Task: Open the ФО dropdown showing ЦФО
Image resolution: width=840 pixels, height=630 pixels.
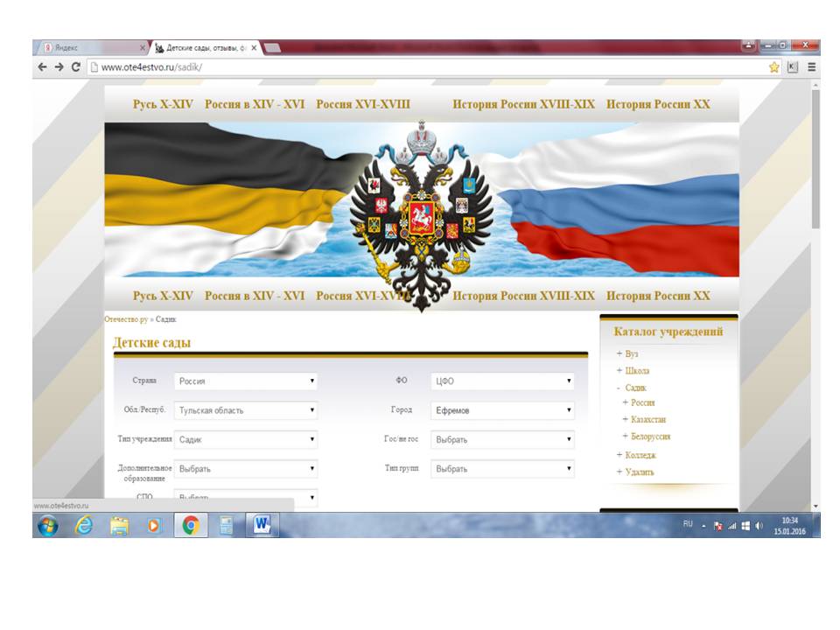Action: tap(502, 381)
